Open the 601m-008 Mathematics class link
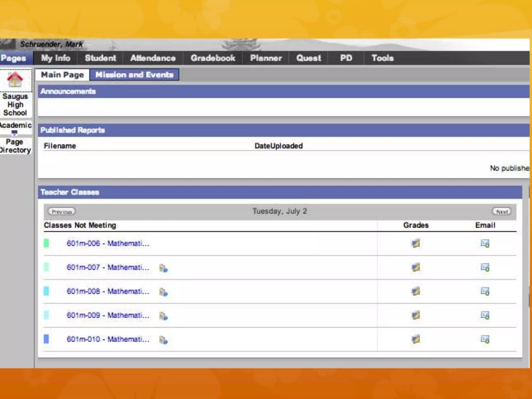The image size is (532, 399). 108,291
